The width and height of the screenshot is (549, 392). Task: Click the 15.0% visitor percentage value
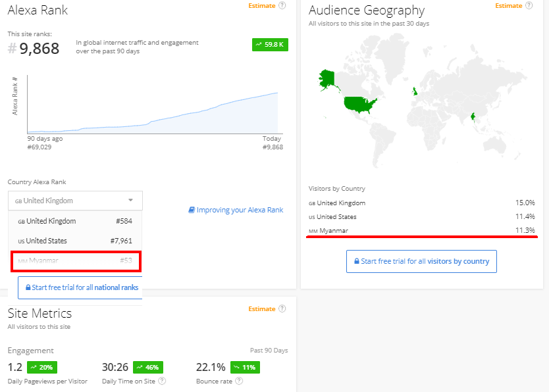point(525,203)
